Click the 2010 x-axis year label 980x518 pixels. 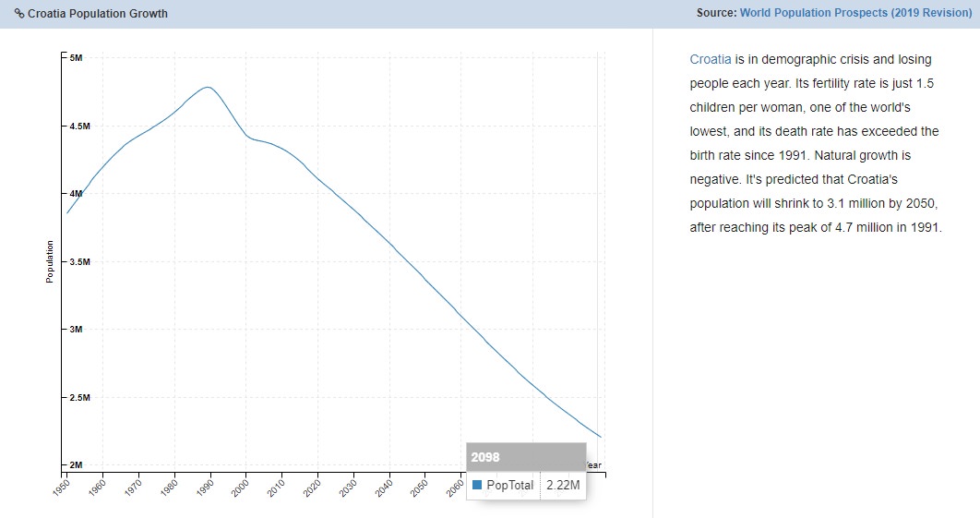click(x=276, y=488)
